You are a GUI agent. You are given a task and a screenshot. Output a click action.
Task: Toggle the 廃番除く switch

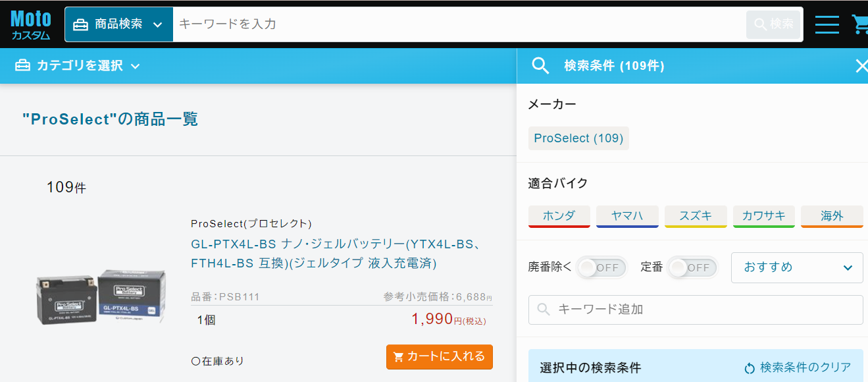601,267
